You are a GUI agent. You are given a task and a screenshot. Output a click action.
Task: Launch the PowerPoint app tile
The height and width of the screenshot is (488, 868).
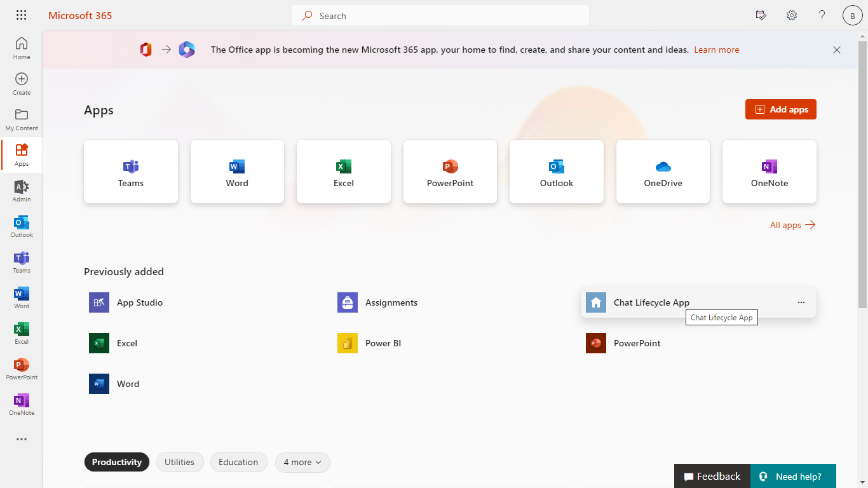[450, 172]
